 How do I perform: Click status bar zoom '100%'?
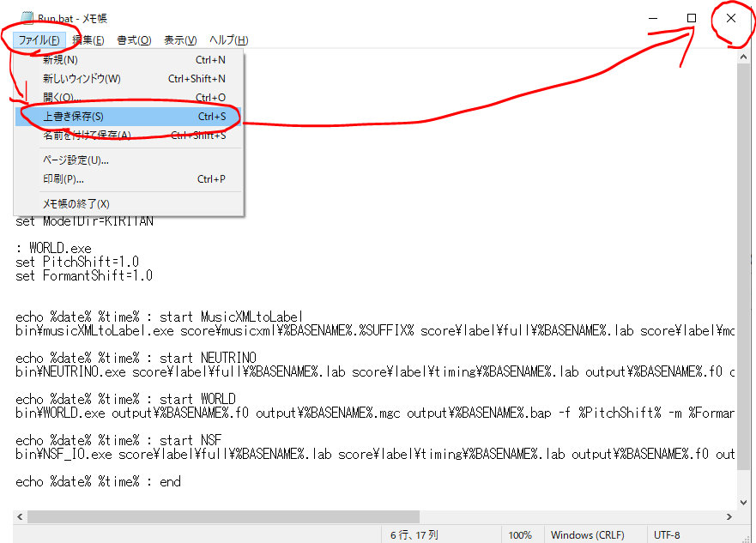(x=520, y=534)
